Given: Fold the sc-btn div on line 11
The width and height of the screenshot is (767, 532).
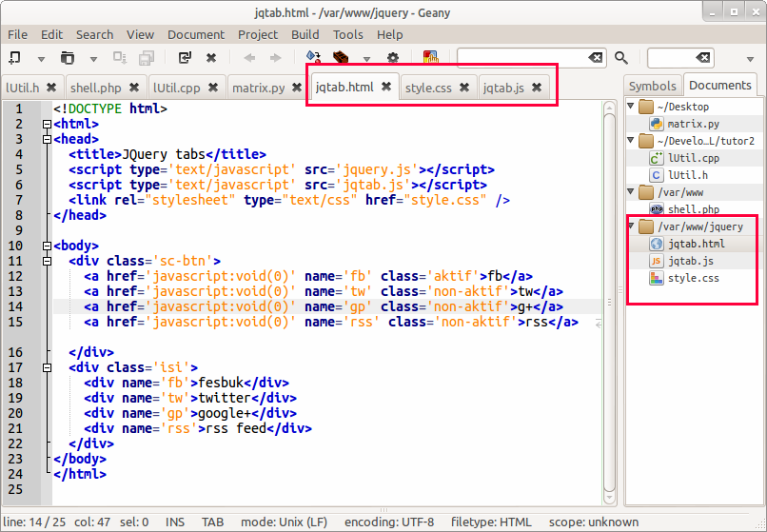Looking at the screenshot, I should (x=47, y=261).
